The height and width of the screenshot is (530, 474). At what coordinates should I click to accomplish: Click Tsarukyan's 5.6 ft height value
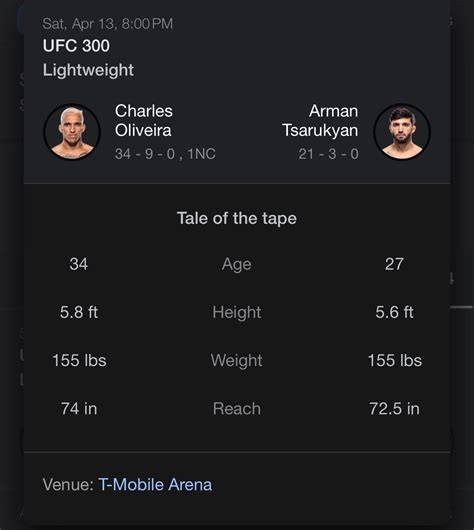[394, 312]
